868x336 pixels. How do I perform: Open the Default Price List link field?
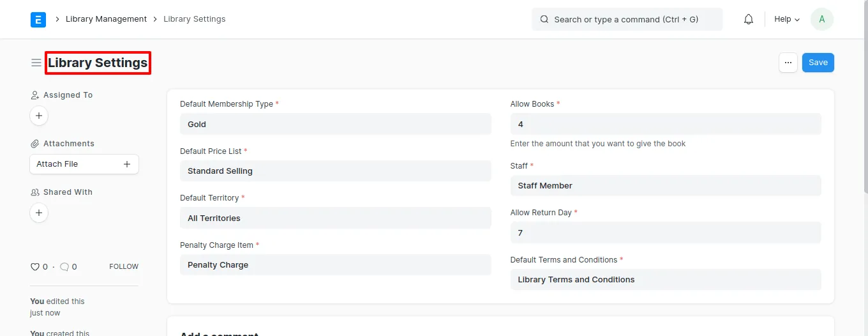[336, 171]
